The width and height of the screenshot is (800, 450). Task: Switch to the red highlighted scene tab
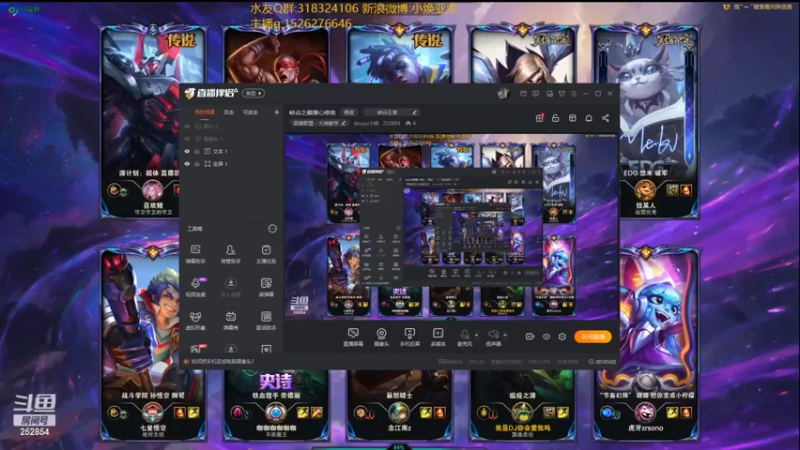(205, 112)
